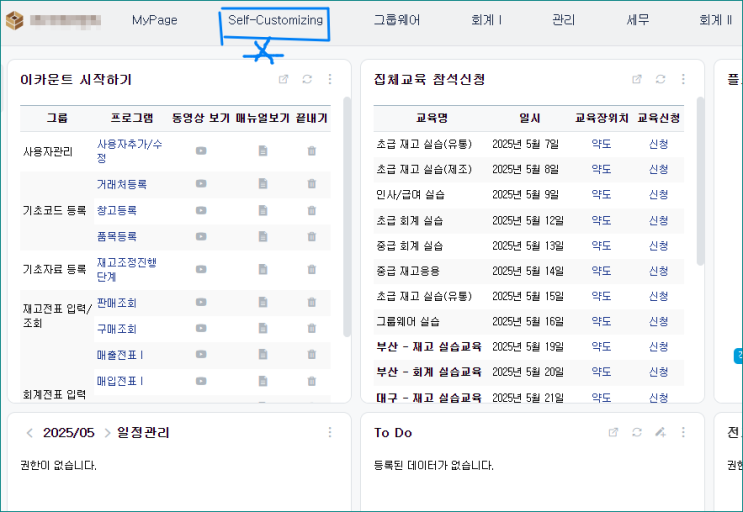Select the 2025/05 date label
Viewport: 743px width, 512px height.
click(x=69, y=433)
